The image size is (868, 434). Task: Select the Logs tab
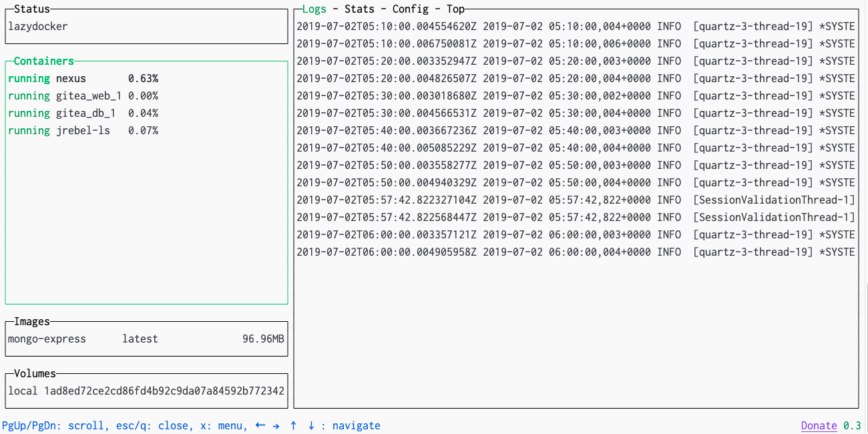pos(314,9)
